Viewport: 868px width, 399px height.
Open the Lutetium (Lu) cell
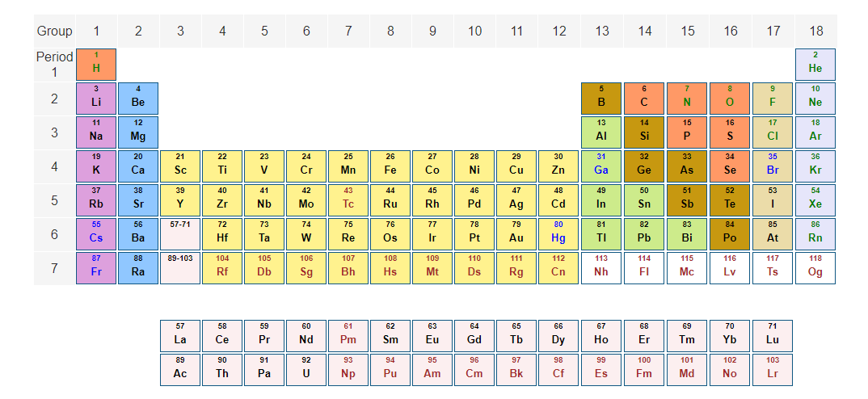tap(773, 336)
